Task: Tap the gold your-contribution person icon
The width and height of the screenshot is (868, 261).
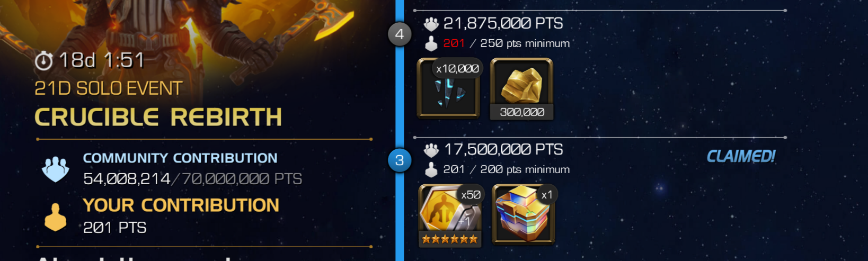Action: tap(56, 217)
